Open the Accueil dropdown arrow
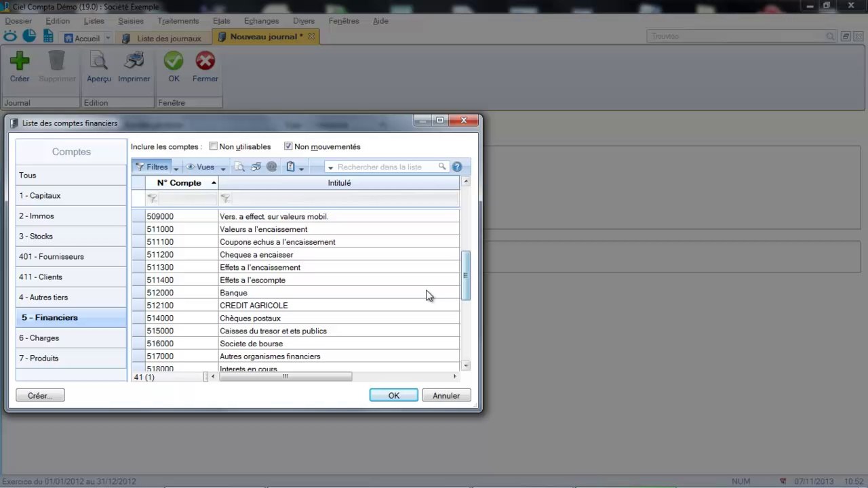Screen dimensions: 868x488 pyautogui.click(x=108, y=39)
